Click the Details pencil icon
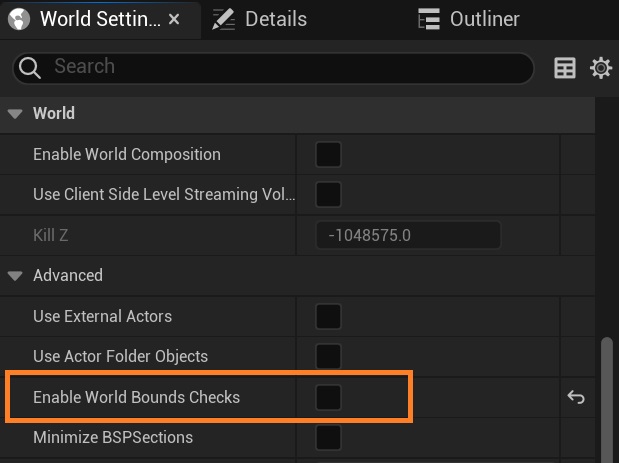Screen dimensions: 619x463 224,19
